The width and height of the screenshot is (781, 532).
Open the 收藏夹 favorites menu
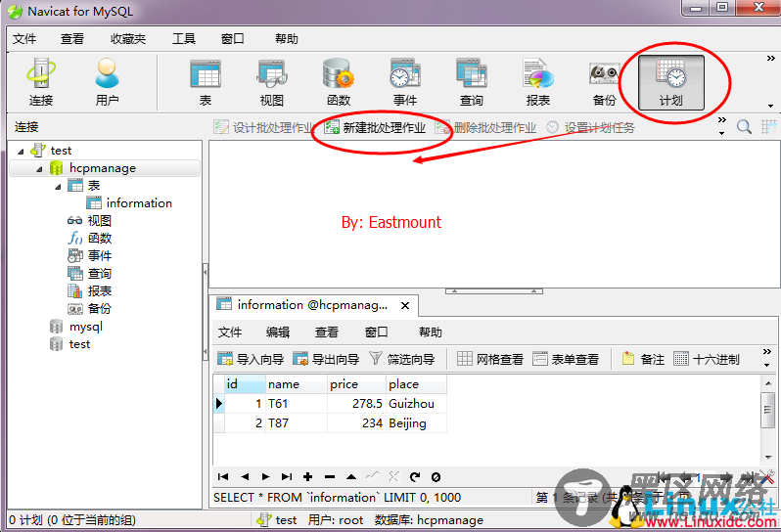128,39
